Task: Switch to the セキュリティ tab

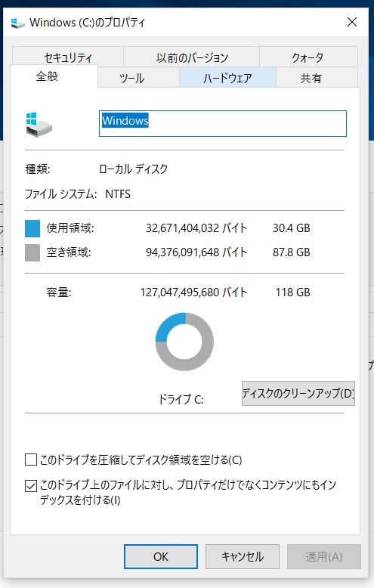Action: [x=68, y=57]
